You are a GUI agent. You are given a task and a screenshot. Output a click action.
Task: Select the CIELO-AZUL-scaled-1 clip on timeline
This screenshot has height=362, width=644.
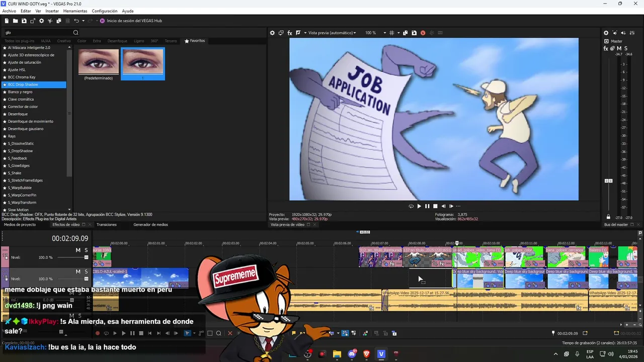click(140, 278)
